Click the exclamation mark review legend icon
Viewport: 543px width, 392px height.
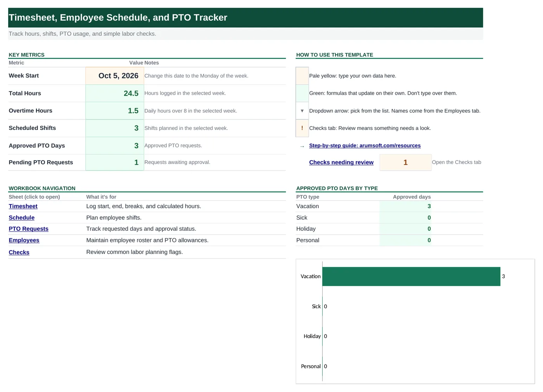pos(302,128)
